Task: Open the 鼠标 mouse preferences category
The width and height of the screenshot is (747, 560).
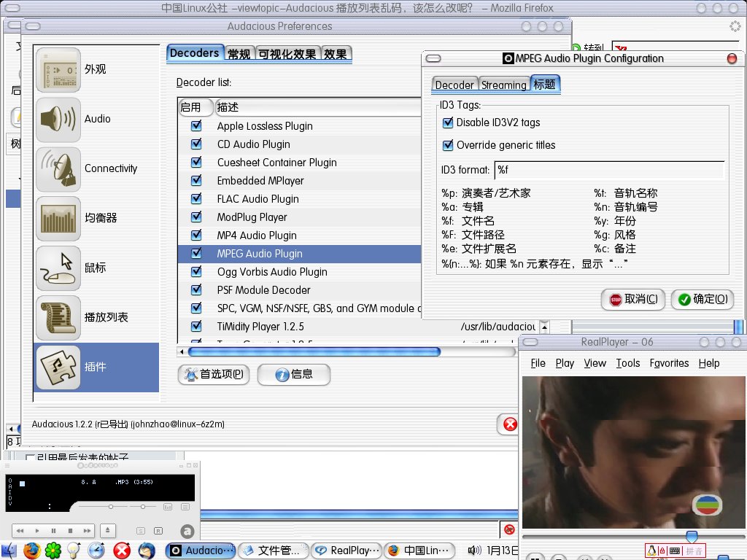Action: [96, 268]
